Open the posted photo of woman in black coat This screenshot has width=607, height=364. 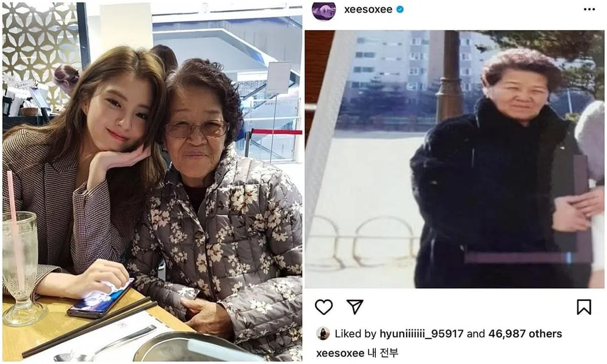pos(455,159)
